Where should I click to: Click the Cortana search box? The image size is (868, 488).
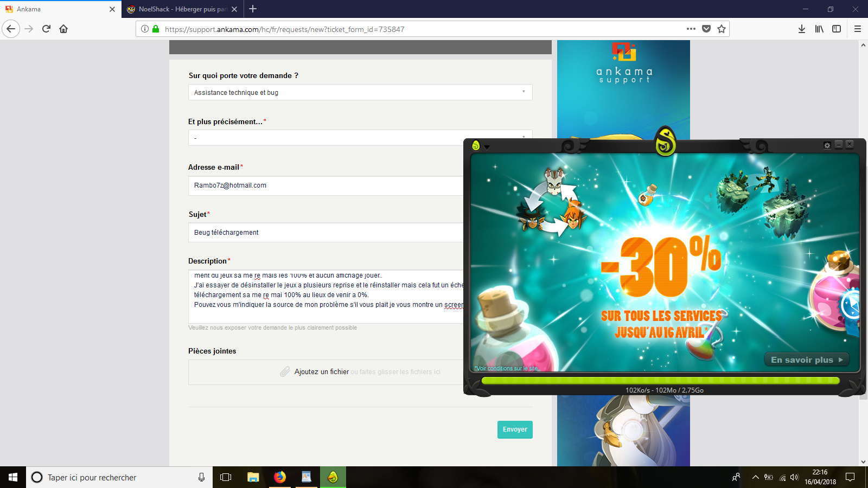coord(119,477)
